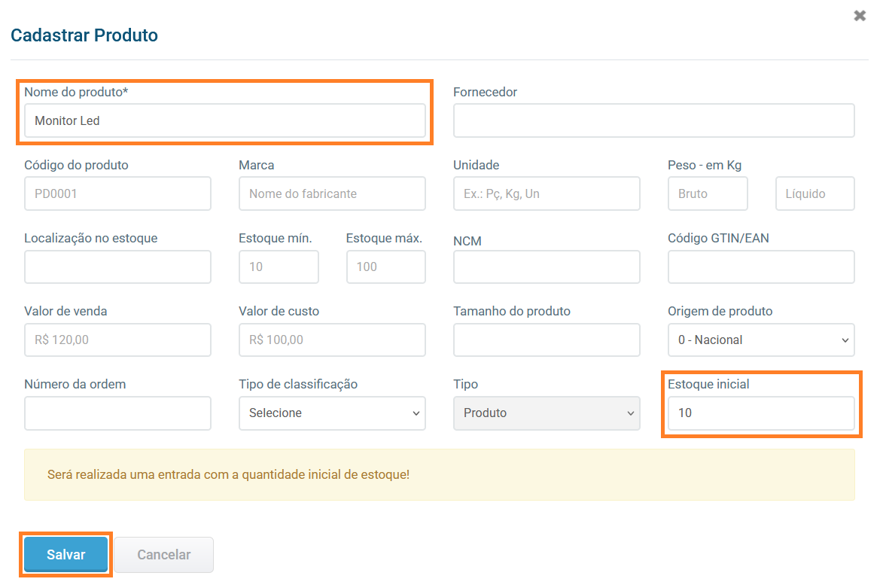
Task: Click the Salvar button
Action: tap(66, 555)
